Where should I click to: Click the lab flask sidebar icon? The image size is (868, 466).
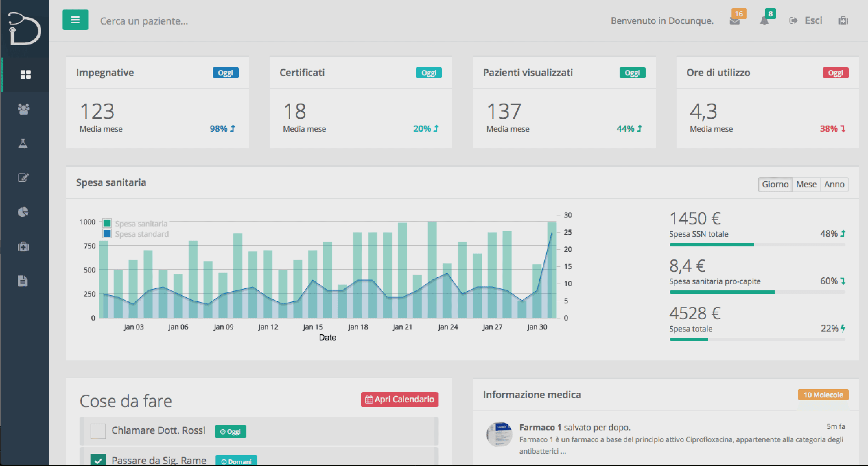23,144
